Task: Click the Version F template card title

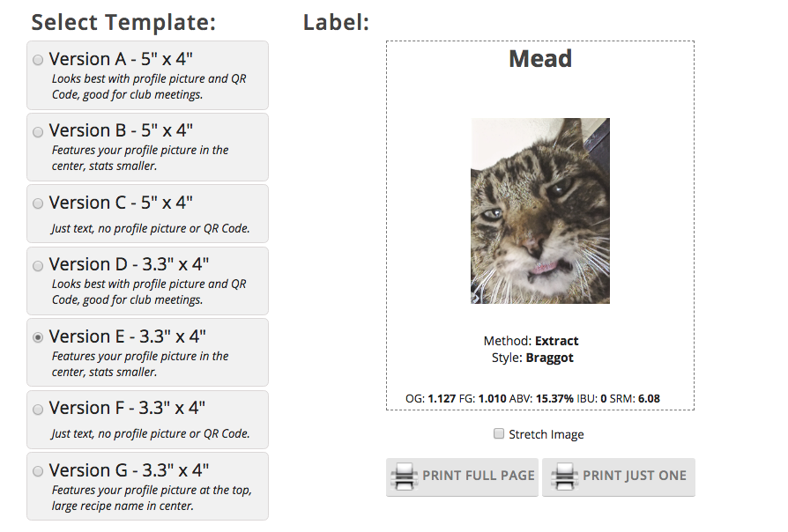Action: click(x=127, y=408)
